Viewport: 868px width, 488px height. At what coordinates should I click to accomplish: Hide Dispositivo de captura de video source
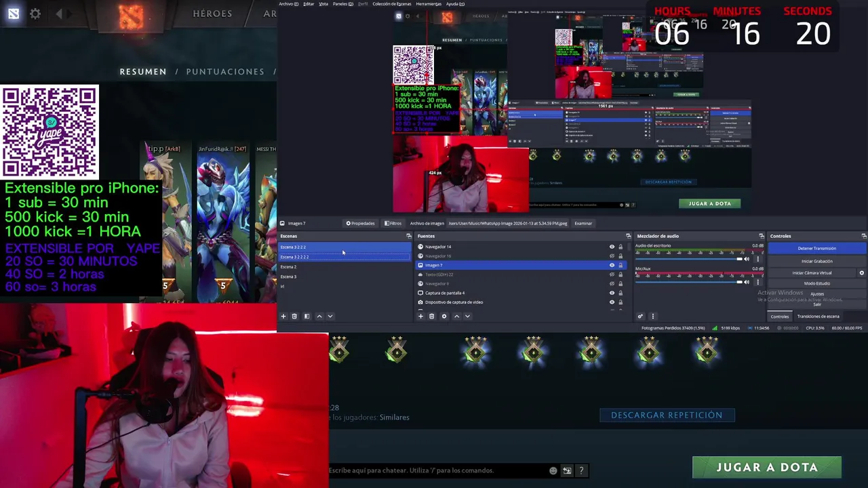[612, 302]
